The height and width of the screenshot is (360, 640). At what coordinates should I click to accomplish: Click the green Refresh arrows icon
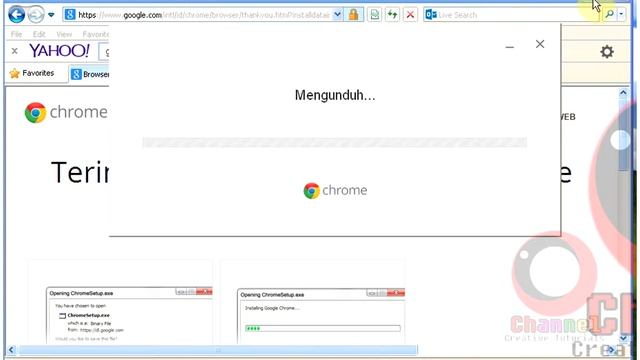pos(392,15)
